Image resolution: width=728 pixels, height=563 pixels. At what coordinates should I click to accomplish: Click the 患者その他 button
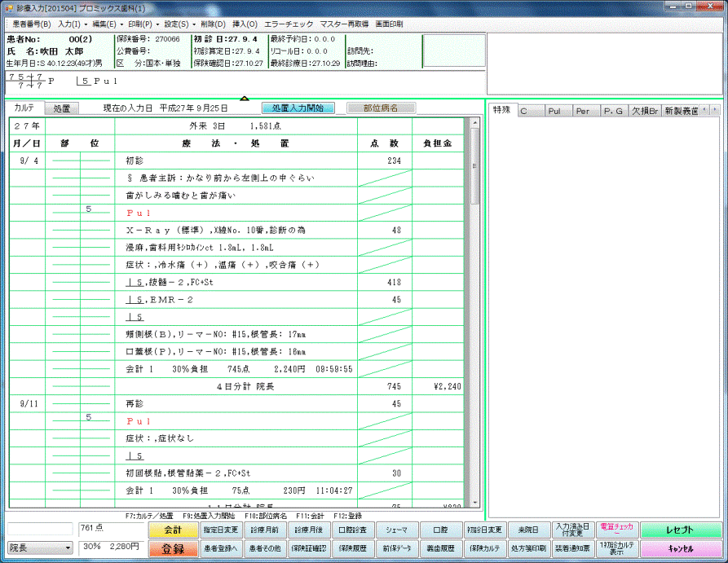(265, 548)
